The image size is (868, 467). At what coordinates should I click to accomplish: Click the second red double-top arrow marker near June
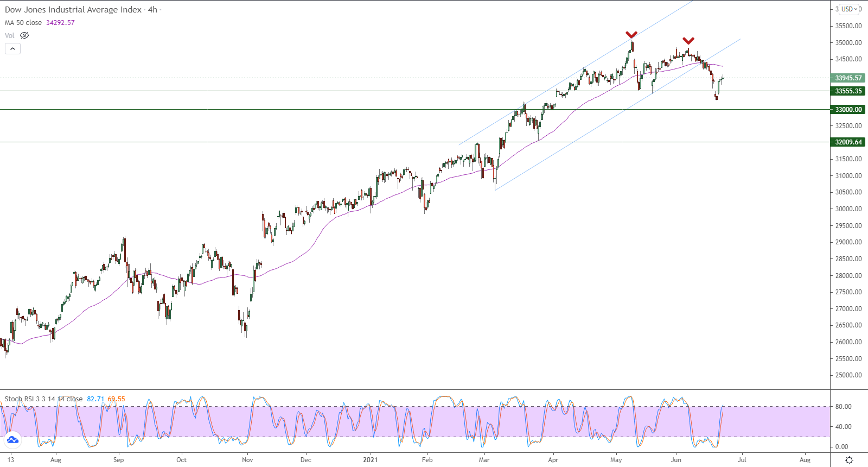tap(688, 41)
